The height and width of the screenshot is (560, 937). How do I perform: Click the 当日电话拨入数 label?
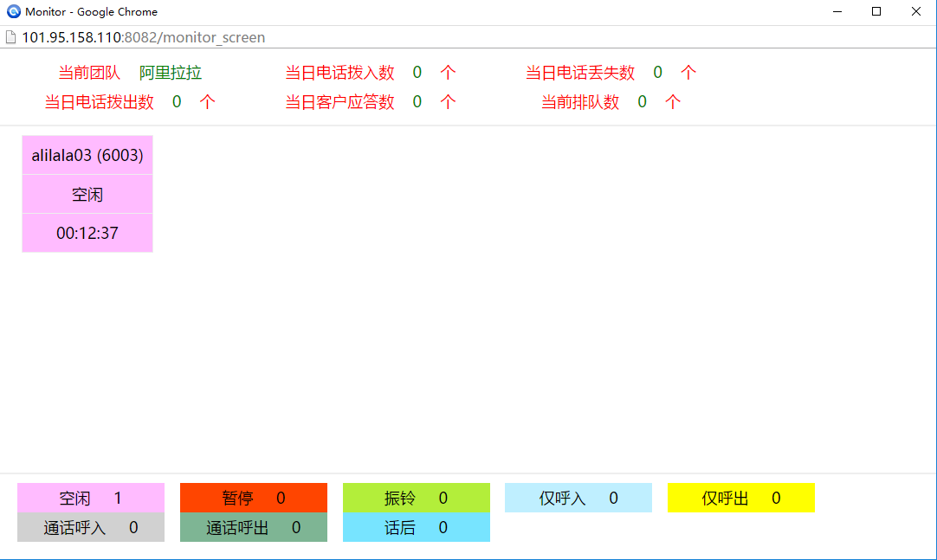pyautogui.click(x=339, y=73)
